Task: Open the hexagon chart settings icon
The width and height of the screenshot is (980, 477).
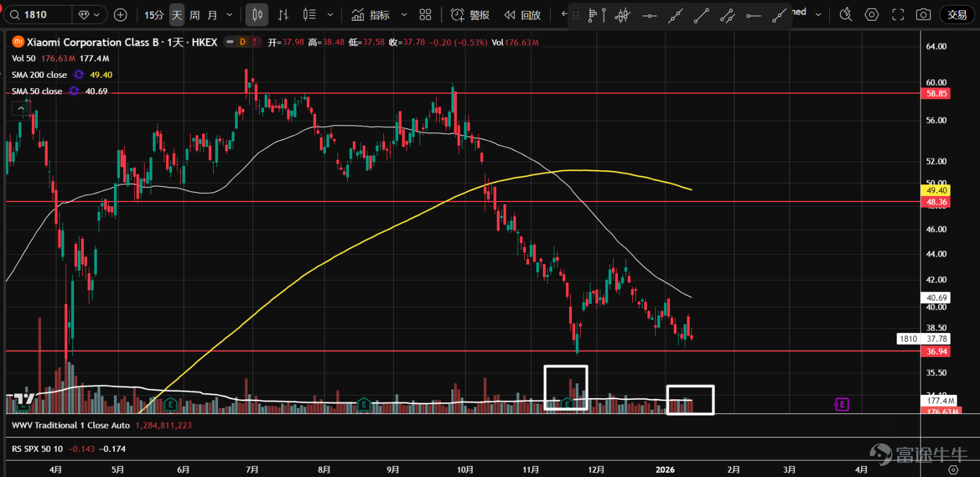Action: click(x=872, y=15)
